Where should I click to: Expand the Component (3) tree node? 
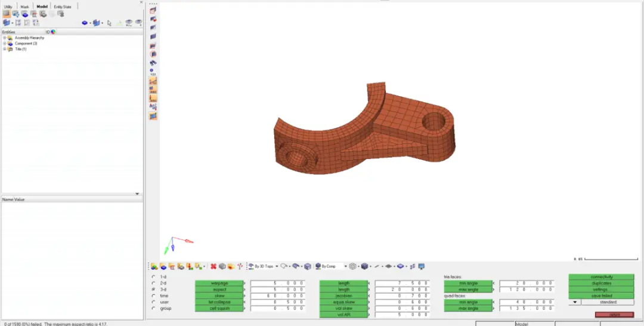pyautogui.click(x=5, y=44)
